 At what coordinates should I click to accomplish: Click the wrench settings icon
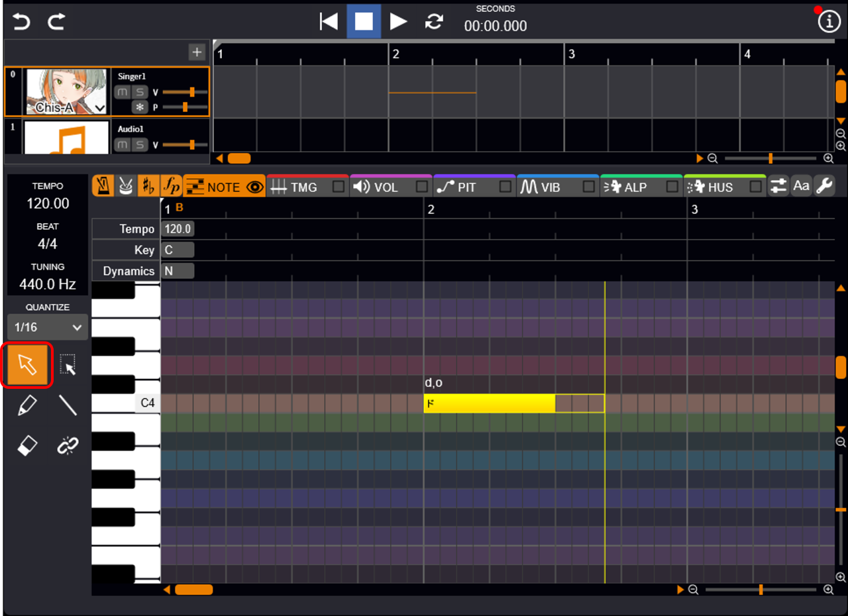824,187
